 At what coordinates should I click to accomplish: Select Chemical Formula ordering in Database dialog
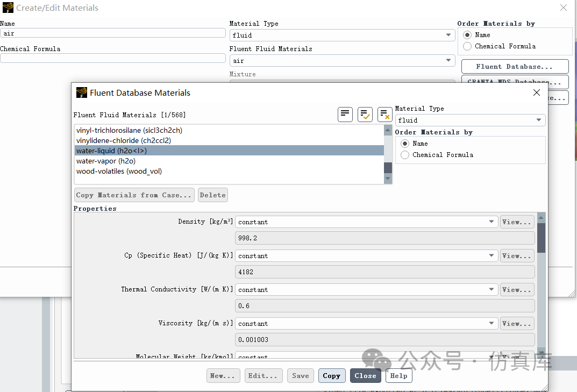coord(405,155)
